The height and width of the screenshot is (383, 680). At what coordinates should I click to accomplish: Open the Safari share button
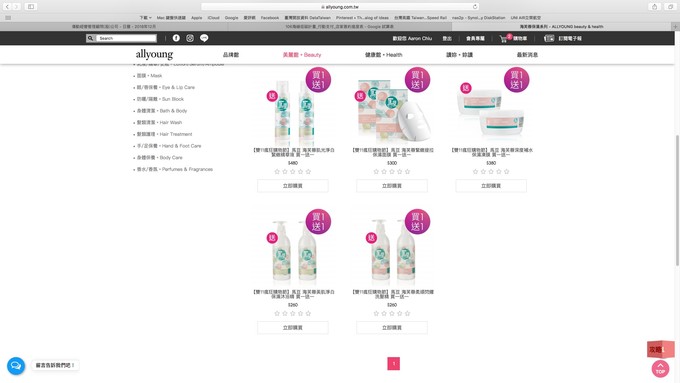(654, 7)
